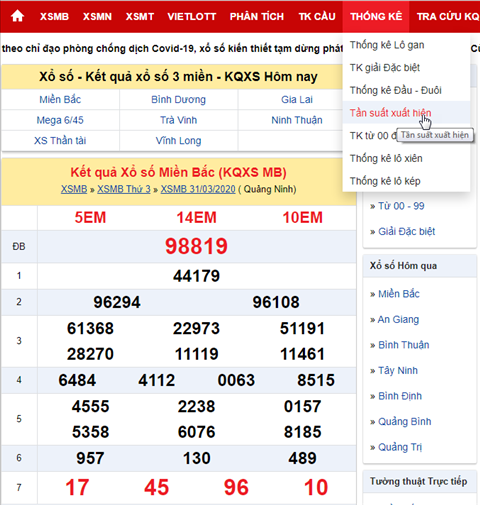
Task: Open Gia Lai lottery results
Action: (x=297, y=99)
